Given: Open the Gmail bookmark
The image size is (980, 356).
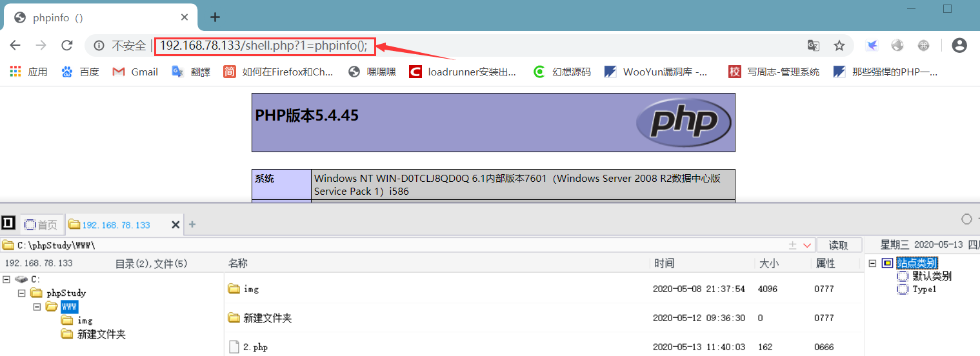Looking at the screenshot, I should click(x=135, y=72).
